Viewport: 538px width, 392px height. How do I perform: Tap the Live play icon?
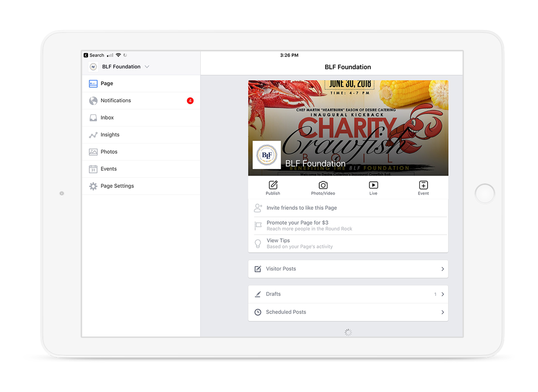(x=373, y=185)
